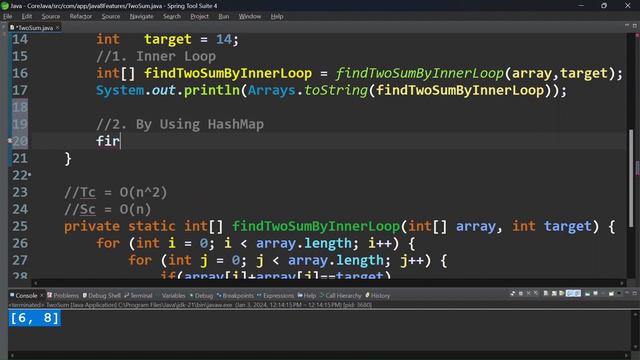This screenshot has width=640, height=360.
Task: Click the '//Tc = O(n^2)' comment
Action: (116, 192)
